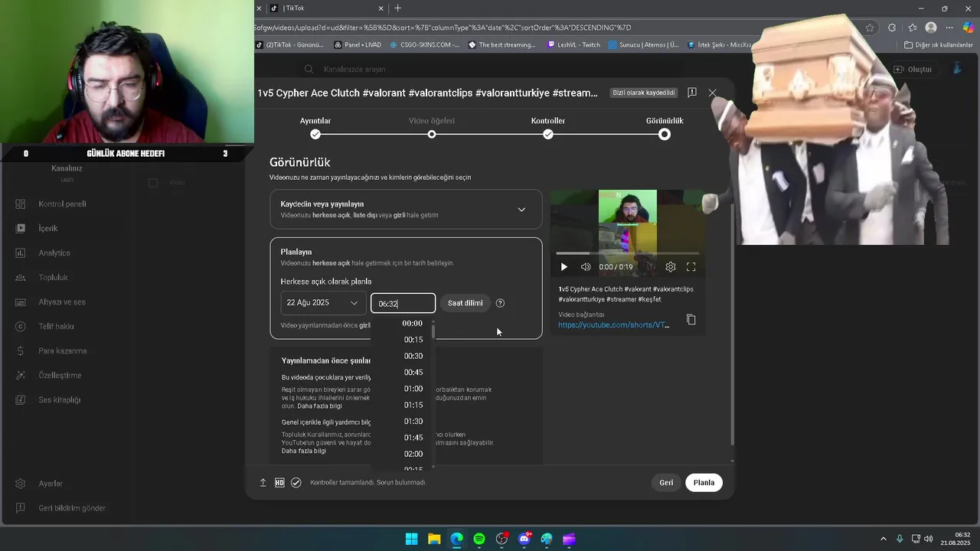Open Ses kitaplığı in the sidebar
Screen dimensions: 980x551
(x=59, y=400)
